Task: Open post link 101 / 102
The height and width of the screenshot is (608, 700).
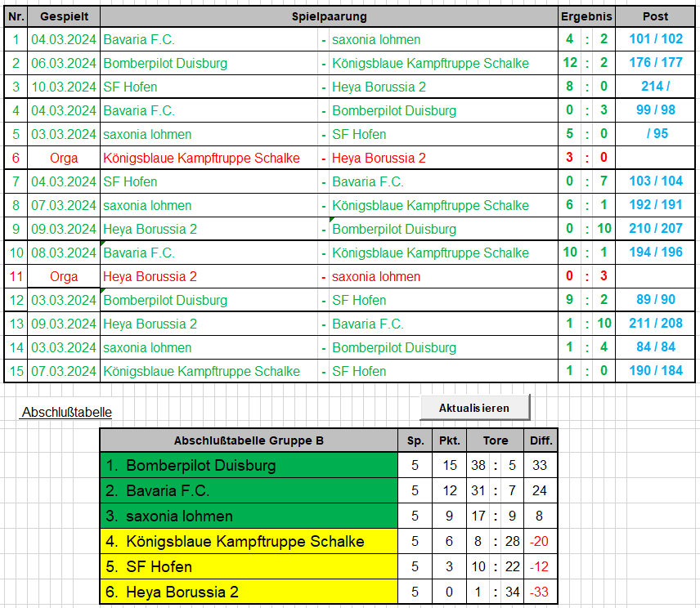Action: tap(656, 38)
